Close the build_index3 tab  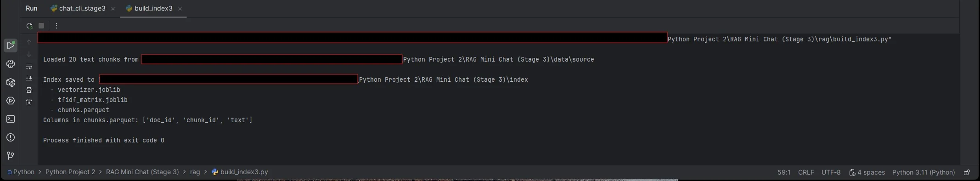(x=180, y=9)
